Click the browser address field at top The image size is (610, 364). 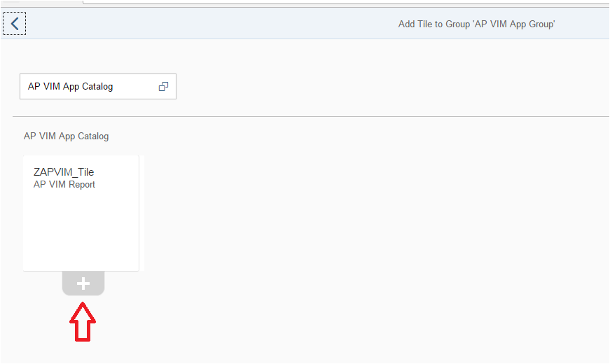point(346,2)
